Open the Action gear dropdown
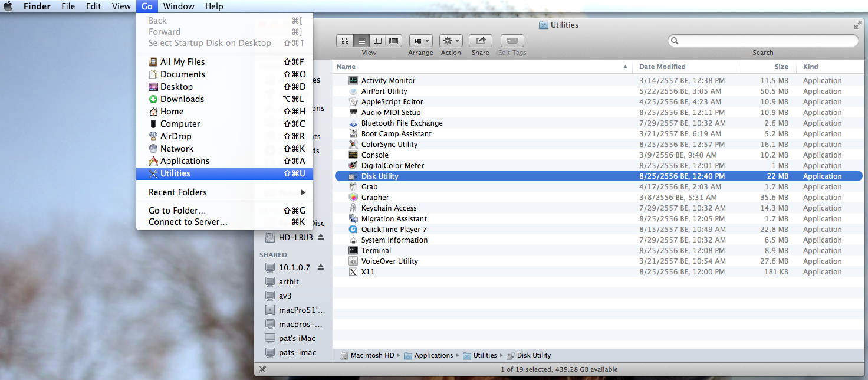868x380 pixels. click(x=451, y=41)
